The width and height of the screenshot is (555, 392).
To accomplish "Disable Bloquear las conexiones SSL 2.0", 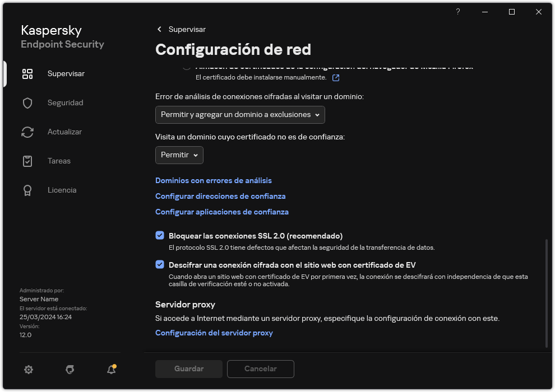I will point(160,236).
